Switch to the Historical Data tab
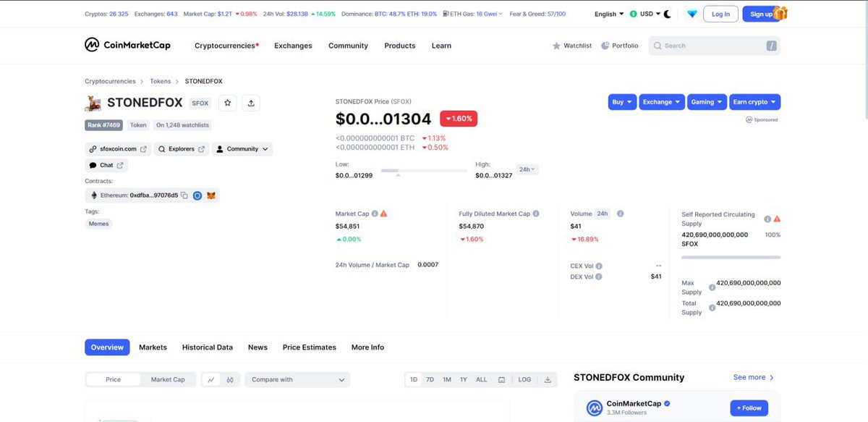868x422 pixels. (x=208, y=347)
